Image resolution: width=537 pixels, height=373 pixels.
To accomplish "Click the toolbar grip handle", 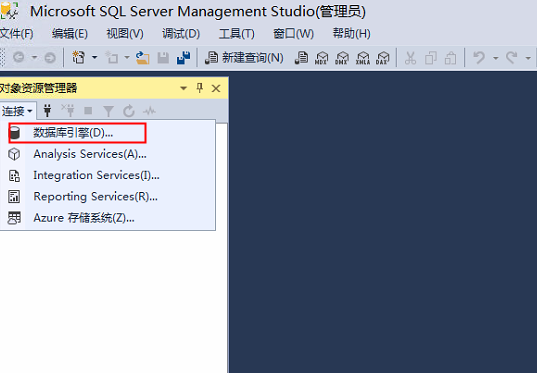I will pos(2,58).
